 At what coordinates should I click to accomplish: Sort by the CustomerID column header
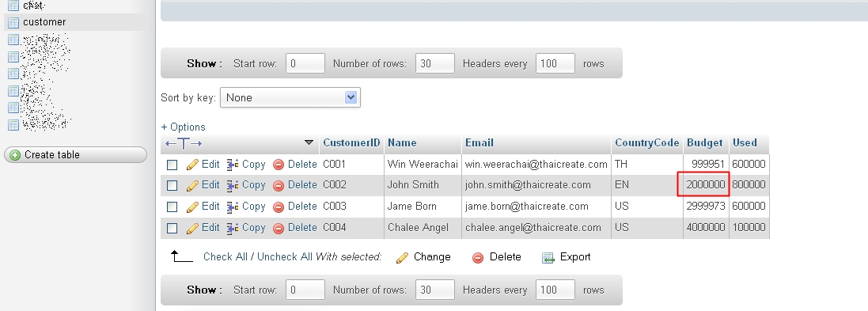pos(351,142)
